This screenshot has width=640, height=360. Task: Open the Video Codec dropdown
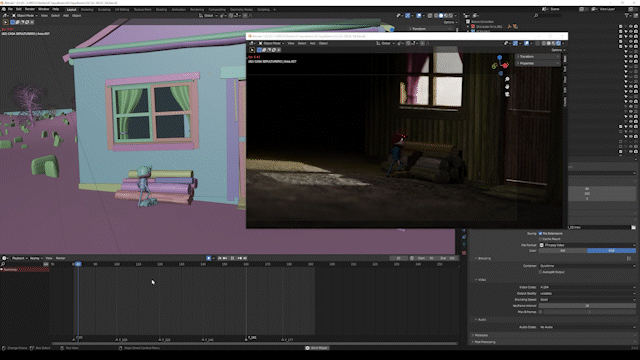[587, 287]
